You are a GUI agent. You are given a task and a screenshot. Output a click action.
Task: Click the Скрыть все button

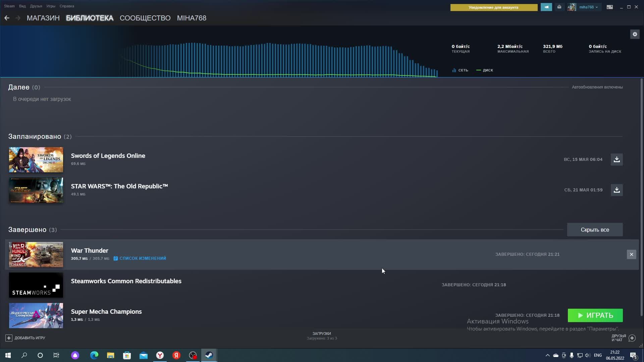point(595,230)
